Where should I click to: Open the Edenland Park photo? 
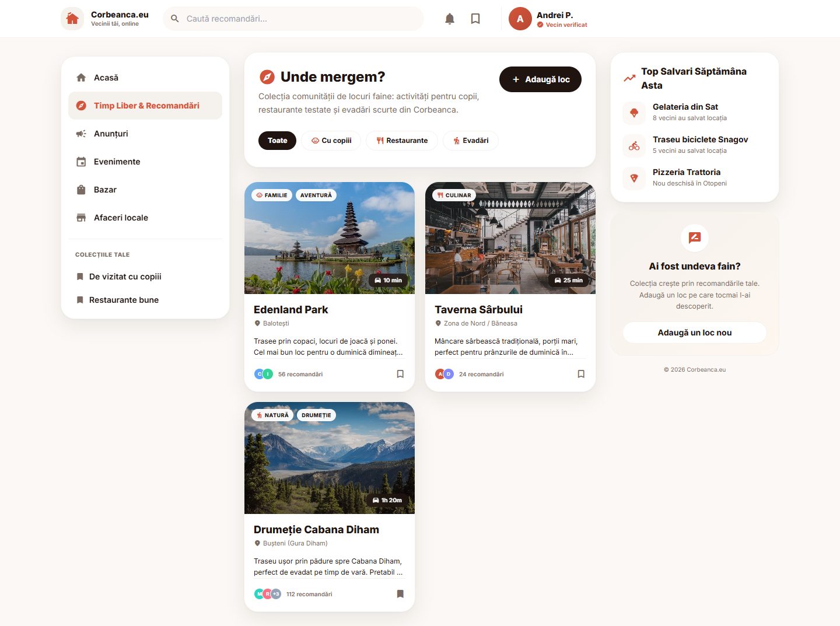pyautogui.click(x=330, y=238)
